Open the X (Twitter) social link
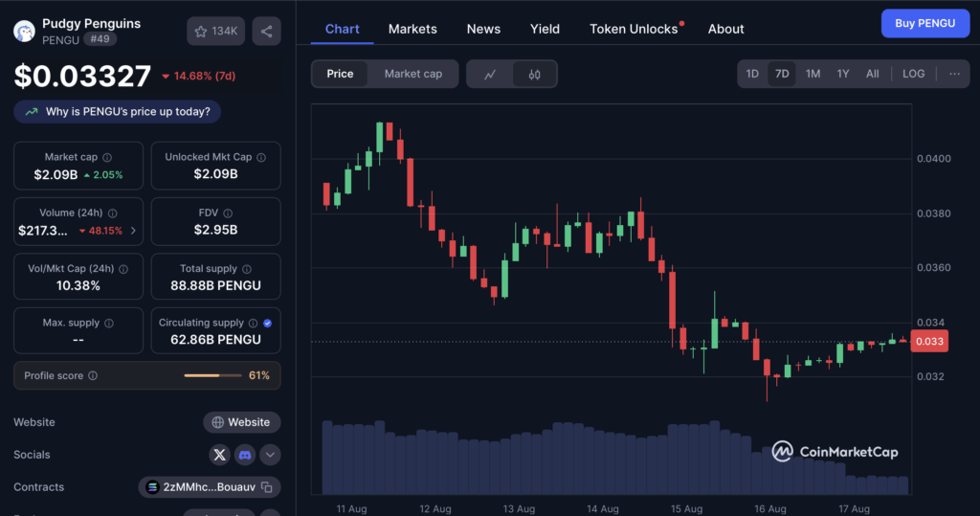The height and width of the screenshot is (516, 980). (219, 455)
